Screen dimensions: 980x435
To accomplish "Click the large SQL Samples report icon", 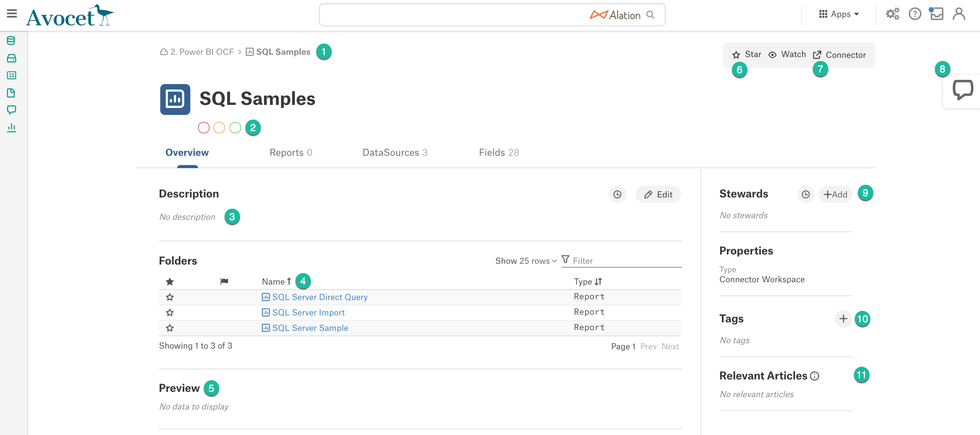I will [x=175, y=99].
